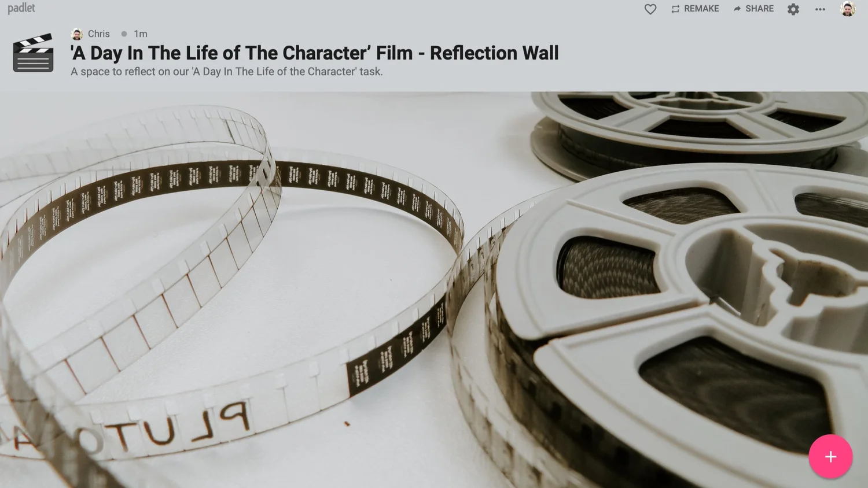Click the looping arrows Remake icon
Viewport: 868px width, 488px height.
point(675,9)
